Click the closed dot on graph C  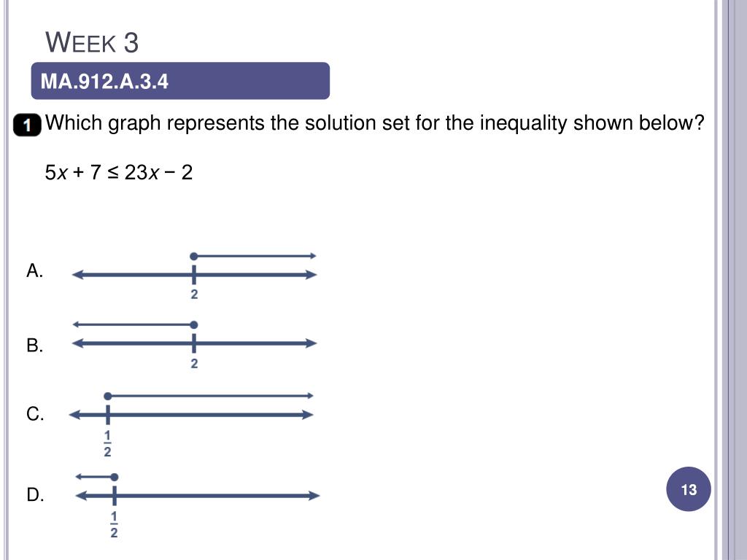pyautogui.click(x=108, y=396)
